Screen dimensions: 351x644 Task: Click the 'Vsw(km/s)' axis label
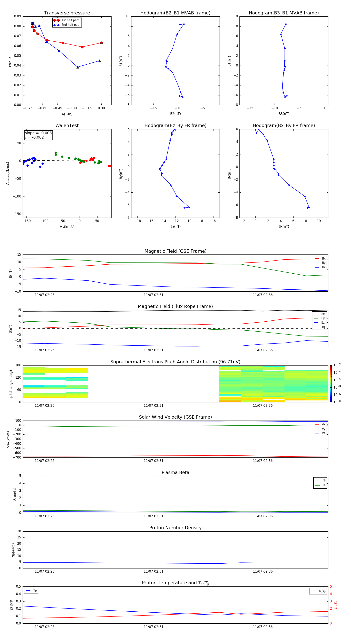click(8, 439)
